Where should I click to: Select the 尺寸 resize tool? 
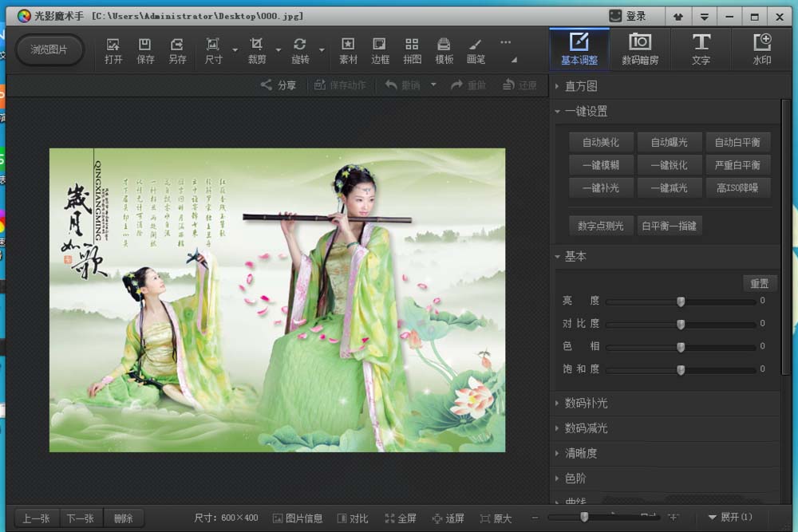pos(213,51)
